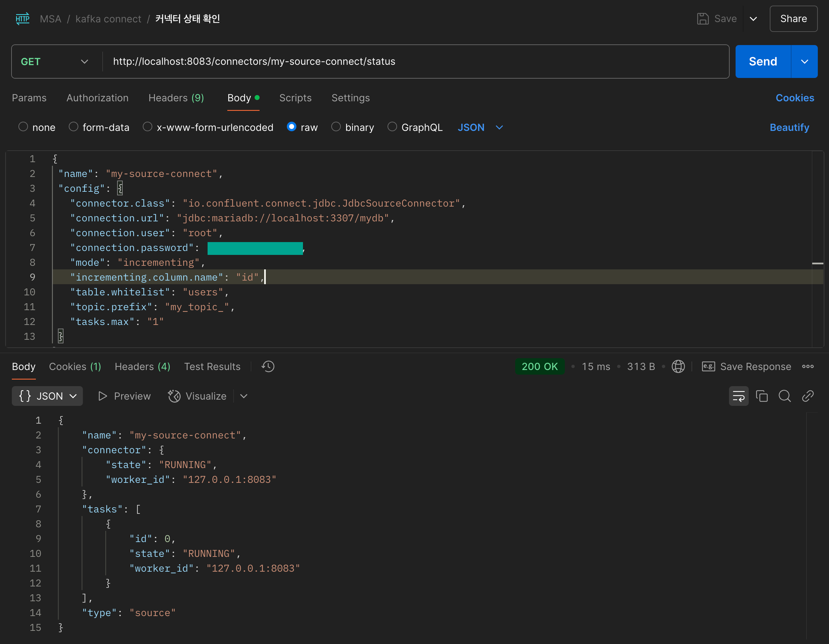Select the form-data radio option
829x644 pixels.
pos(73,127)
